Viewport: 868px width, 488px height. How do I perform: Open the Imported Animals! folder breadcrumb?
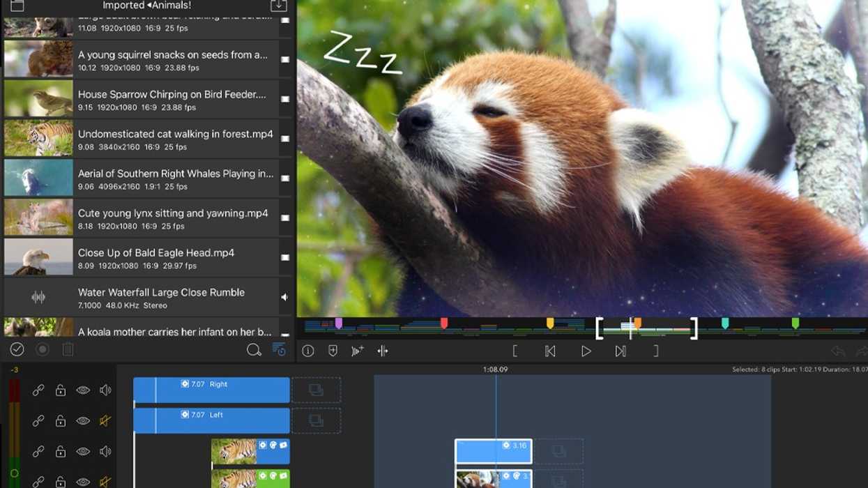146,6
